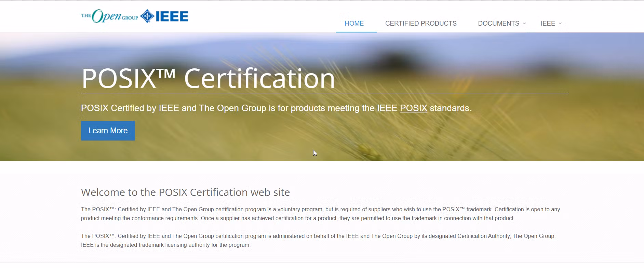Click the IEEE logo in header

(164, 16)
